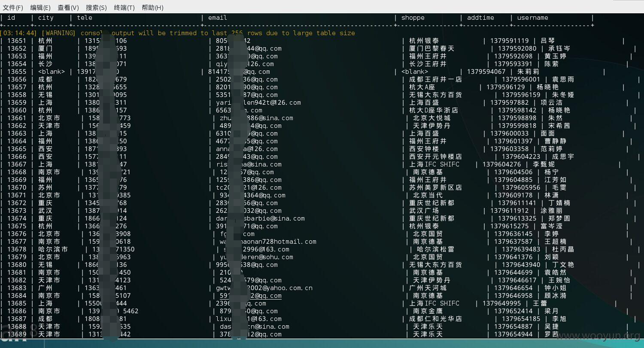Click shoppe cell 杭大D座华浙店

[x=434, y=110]
